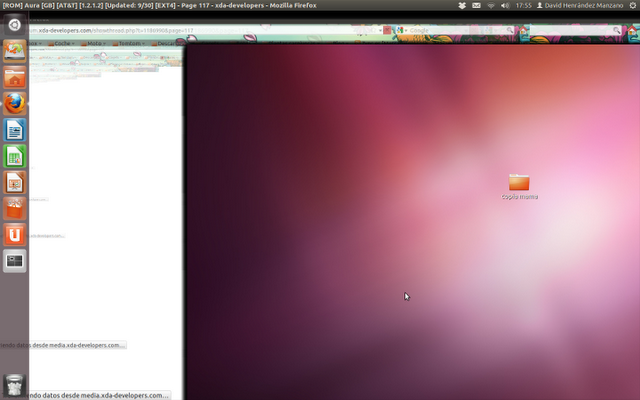Image resolution: width=640 pixels, height=400 pixels.
Task: Open the 17:55 clock menu
Action: 523,5
